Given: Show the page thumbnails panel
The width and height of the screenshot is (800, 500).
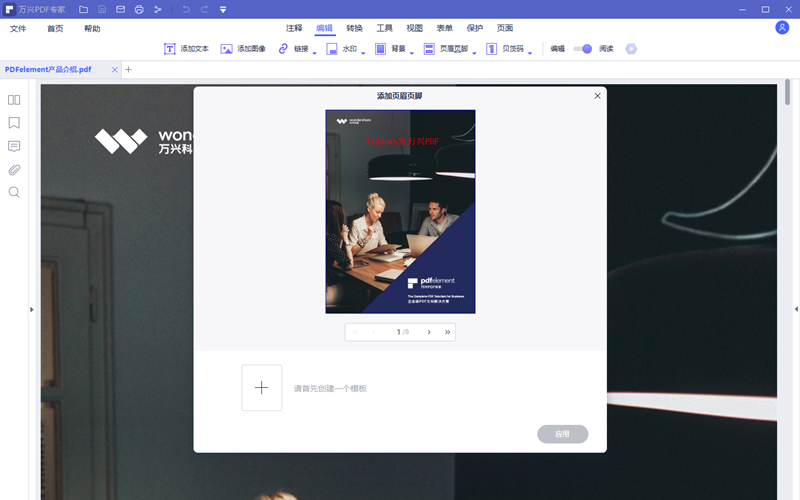Looking at the screenshot, I should (x=14, y=100).
